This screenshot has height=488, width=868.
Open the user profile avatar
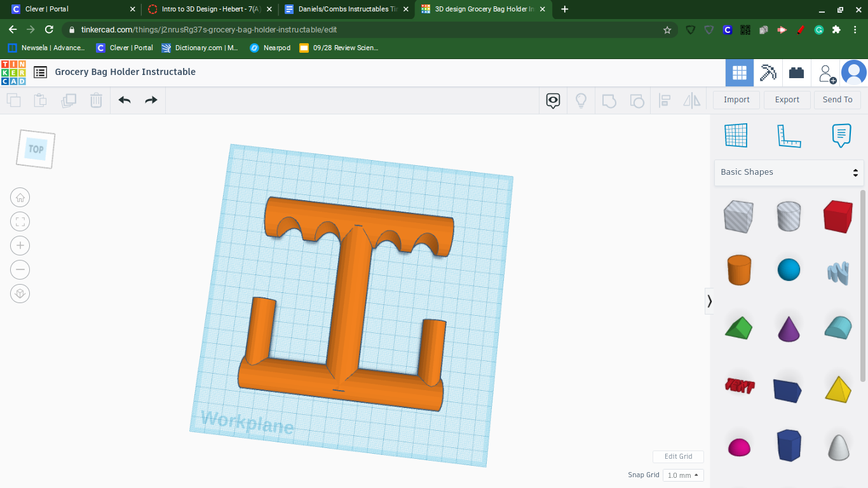point(854,73)
